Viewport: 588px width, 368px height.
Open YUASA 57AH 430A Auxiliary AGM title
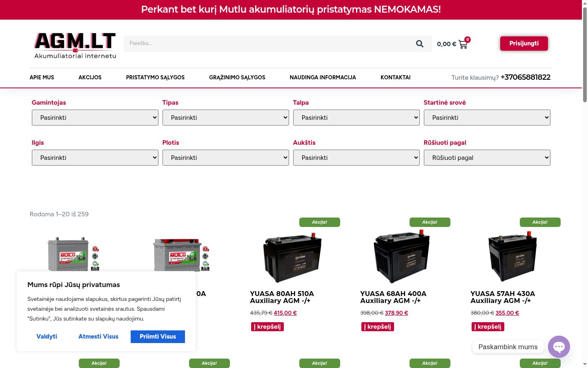pos(503,297)
